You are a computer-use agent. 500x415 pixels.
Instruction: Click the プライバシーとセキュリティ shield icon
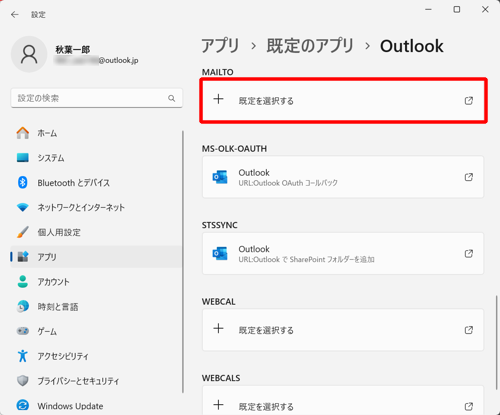23,381
